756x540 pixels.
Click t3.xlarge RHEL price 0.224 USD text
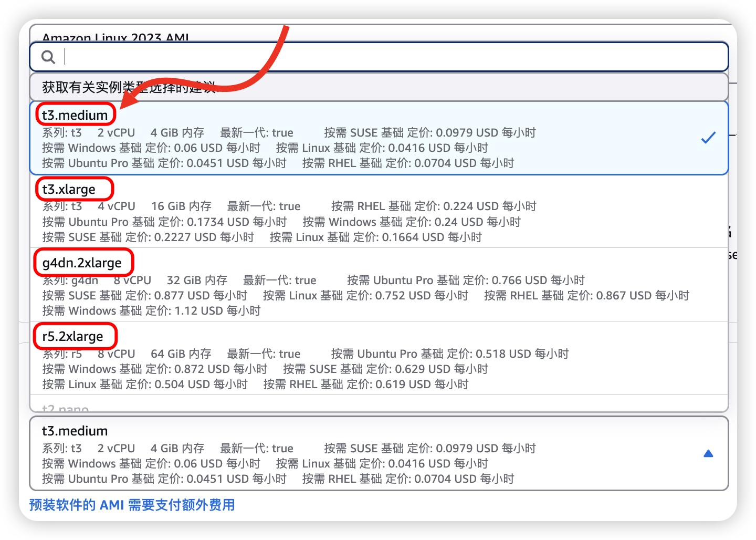[x=434, y=206]
